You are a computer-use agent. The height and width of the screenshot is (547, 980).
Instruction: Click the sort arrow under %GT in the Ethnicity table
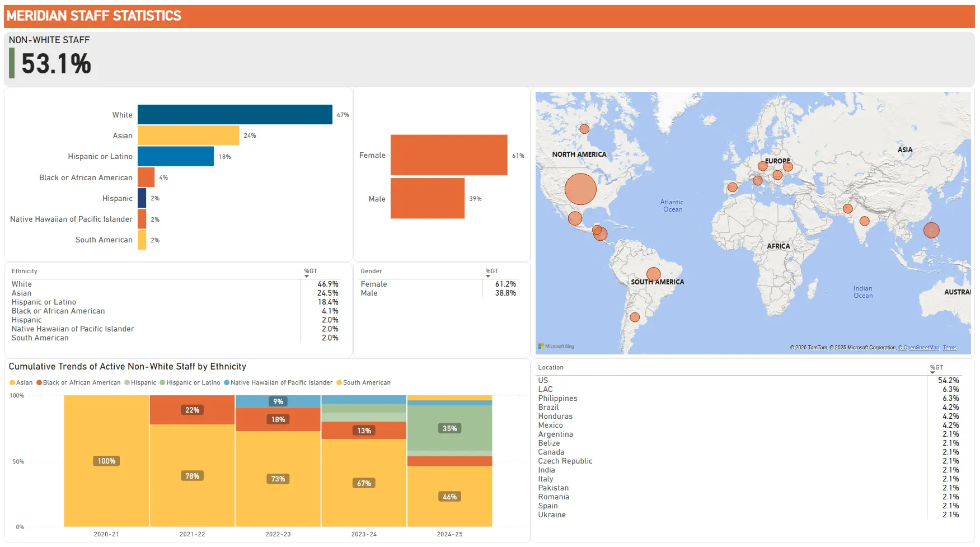307,277
